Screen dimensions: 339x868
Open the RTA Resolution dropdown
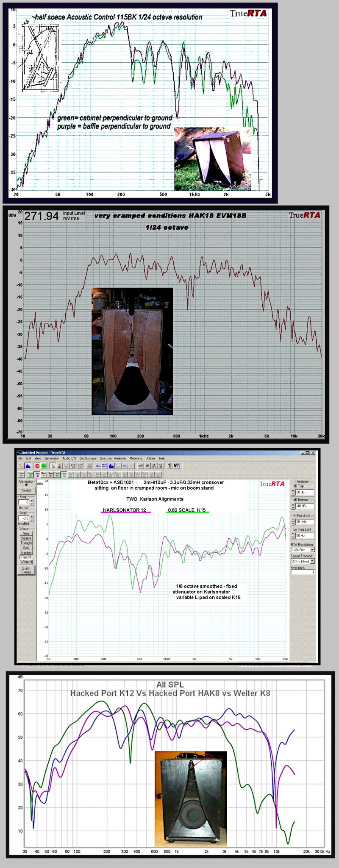pyautogui.click(x=303, y=550)
